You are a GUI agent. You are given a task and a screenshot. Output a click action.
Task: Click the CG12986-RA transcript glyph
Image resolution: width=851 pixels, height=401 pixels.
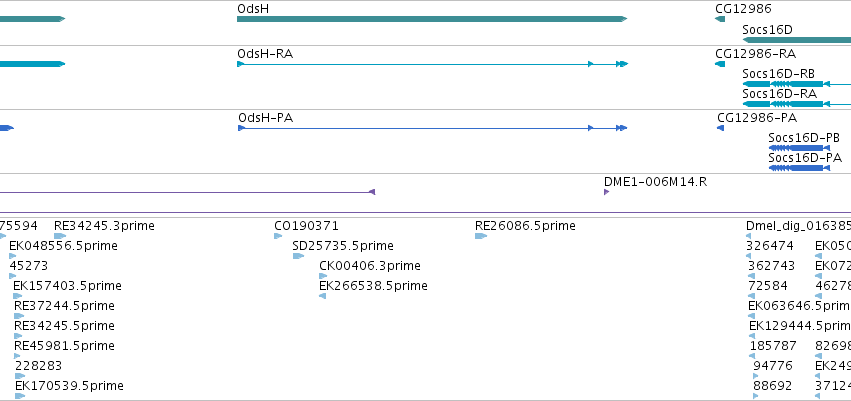pos(720,64)
